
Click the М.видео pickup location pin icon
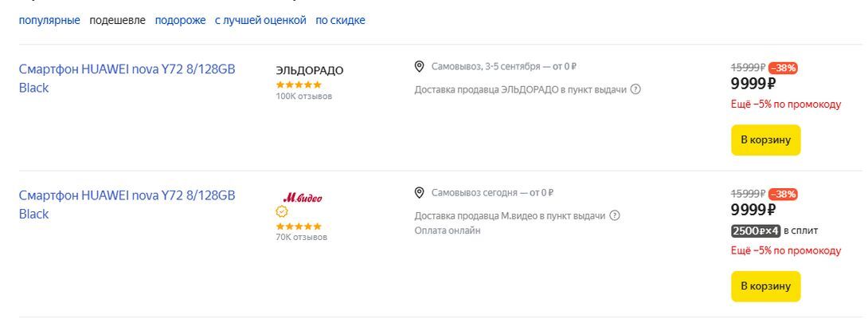pos(420,193)
